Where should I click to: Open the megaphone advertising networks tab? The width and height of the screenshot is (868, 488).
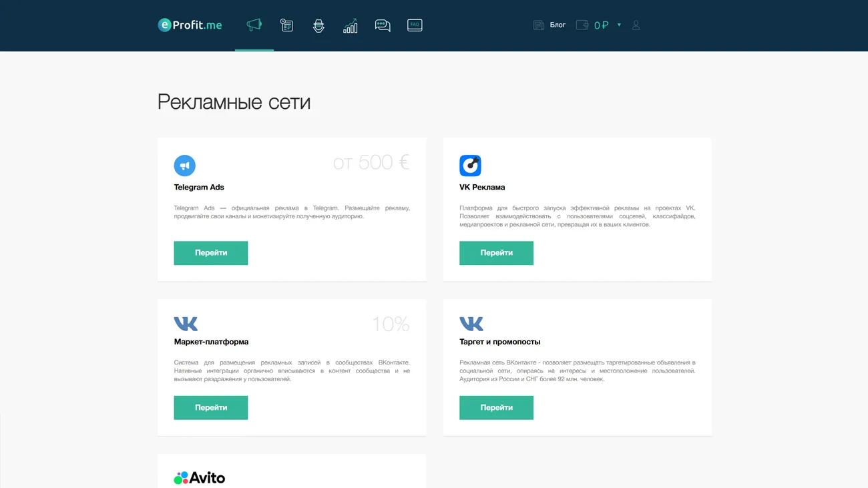(254, 25)
